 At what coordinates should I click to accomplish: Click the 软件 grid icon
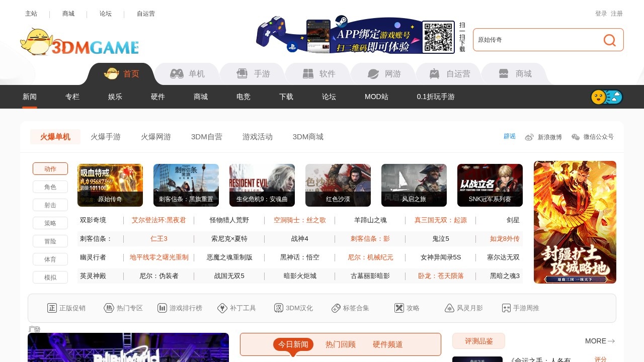[x=308, y=74]
